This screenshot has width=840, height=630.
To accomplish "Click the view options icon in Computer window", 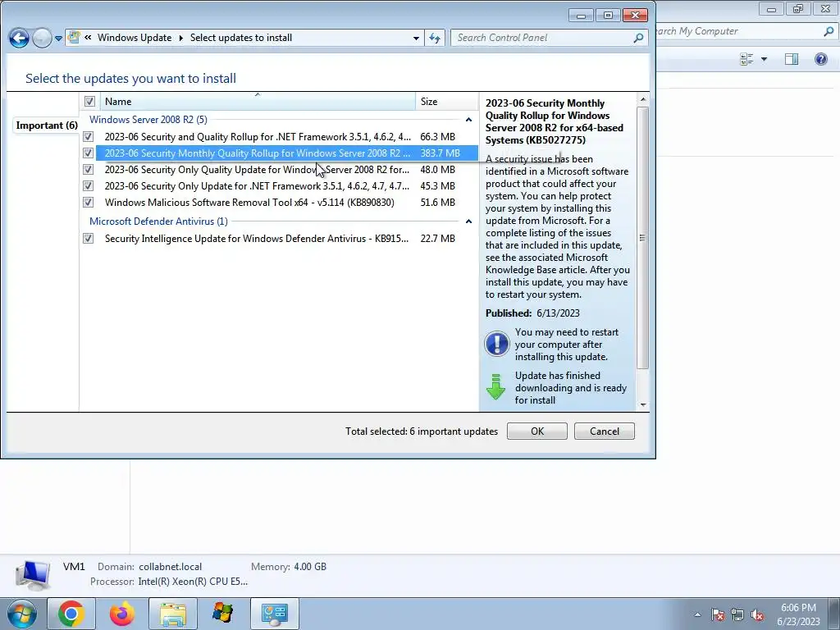I will pyautogui.click(x=746, y=59).
